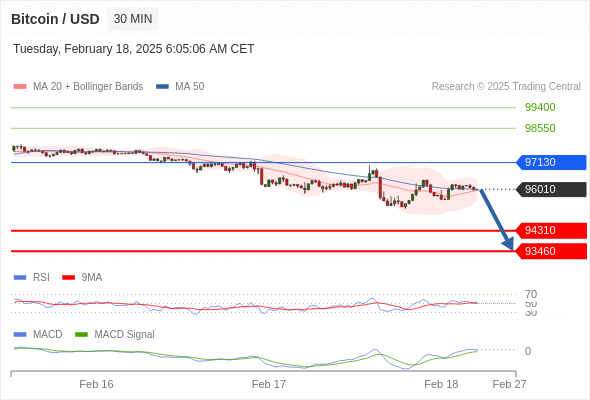The height and width of the screenshot is (400, 590).
Task: Click the blue MA 50 legend swatch
Action: [x=162, y=87]
